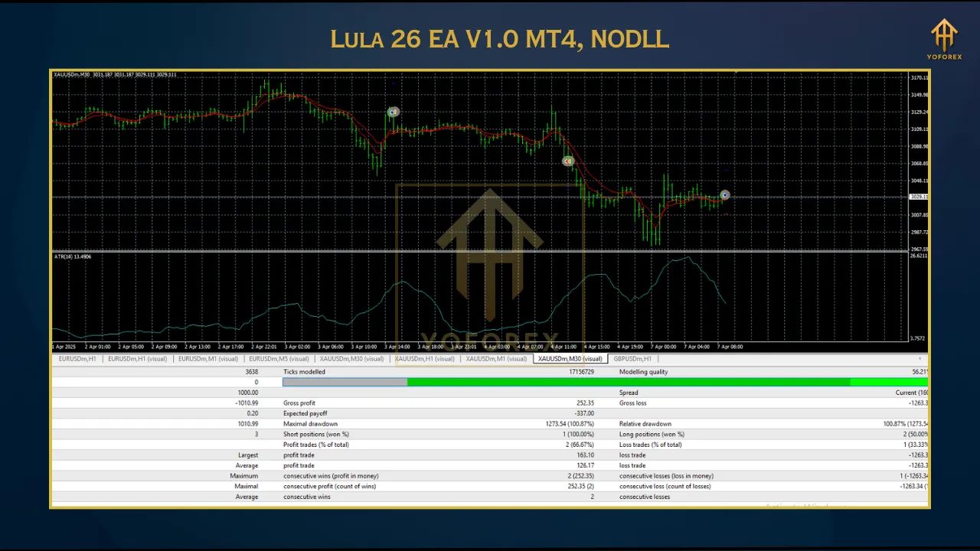Click the 'Expected payoff' label
The image size is (980, 551).
305,413
